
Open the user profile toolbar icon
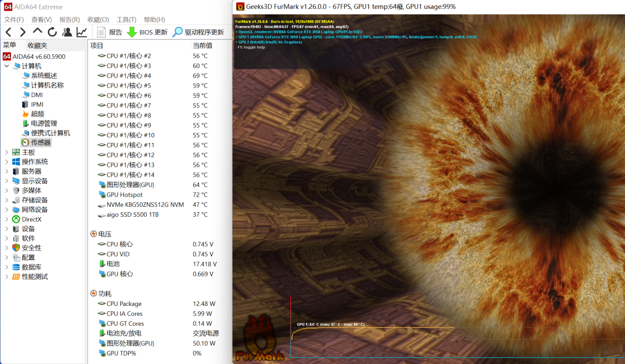(67, 32)
